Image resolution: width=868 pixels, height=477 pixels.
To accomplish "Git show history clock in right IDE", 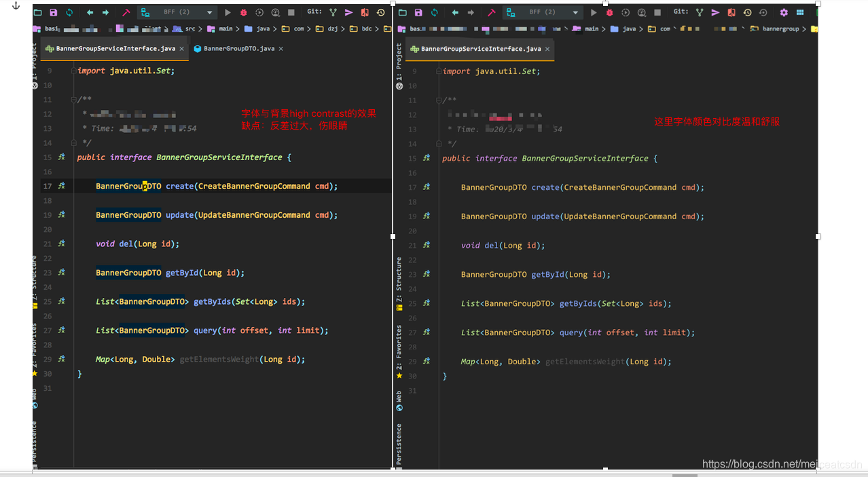I will click(x=747, y=12).
